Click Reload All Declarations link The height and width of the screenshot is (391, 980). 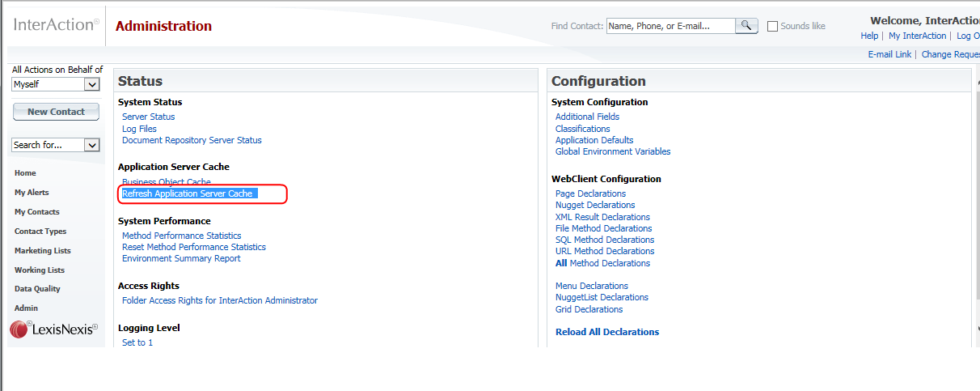click(607, 332)
